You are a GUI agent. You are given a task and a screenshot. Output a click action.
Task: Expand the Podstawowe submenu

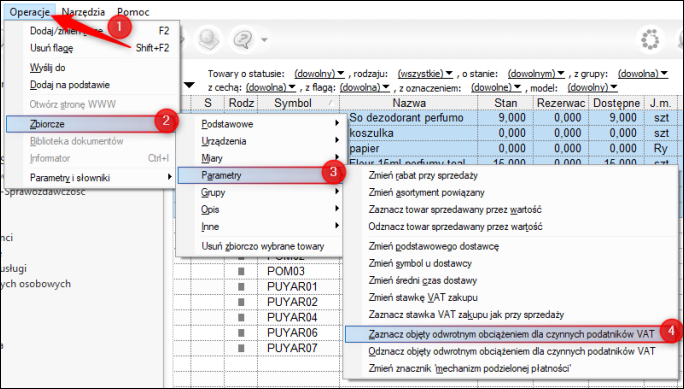click(x=260, y=124)
